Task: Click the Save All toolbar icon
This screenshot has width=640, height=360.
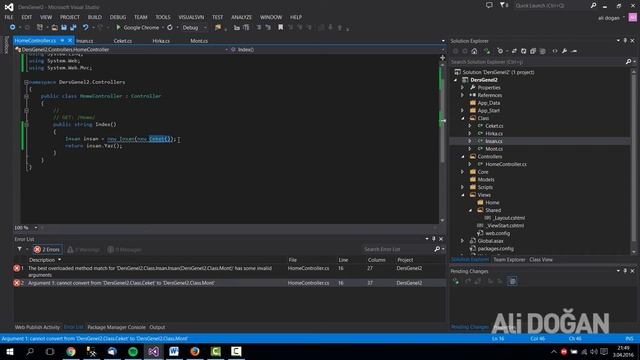Action: [73, 27]
